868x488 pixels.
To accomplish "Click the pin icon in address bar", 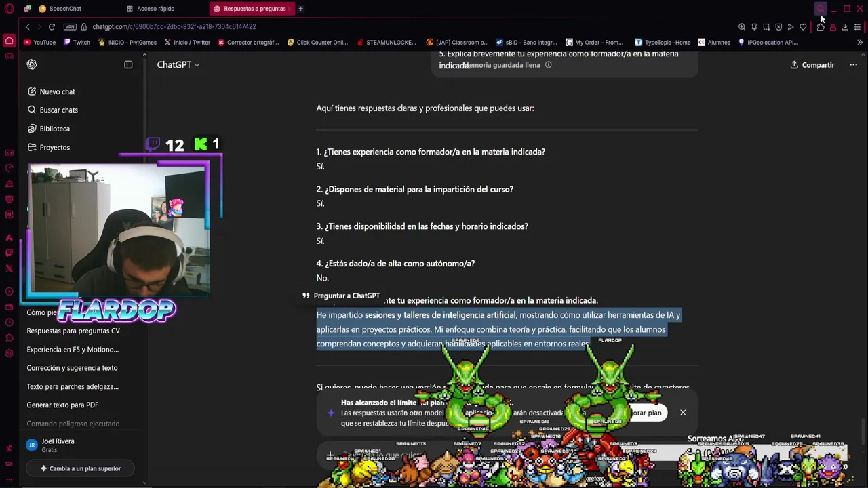I will pos(754,27).
